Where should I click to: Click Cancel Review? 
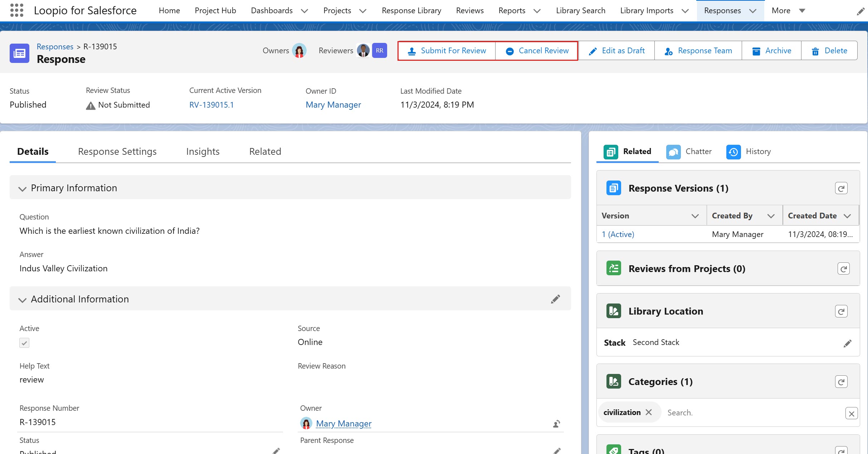[x=537, y=51]
